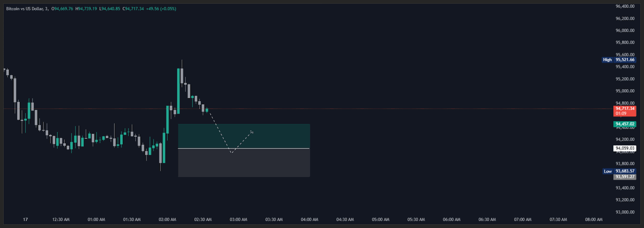This screenshot has width=644, height=228.
Task: Select the dashed arrow path drawing
Action: (230, 133)
